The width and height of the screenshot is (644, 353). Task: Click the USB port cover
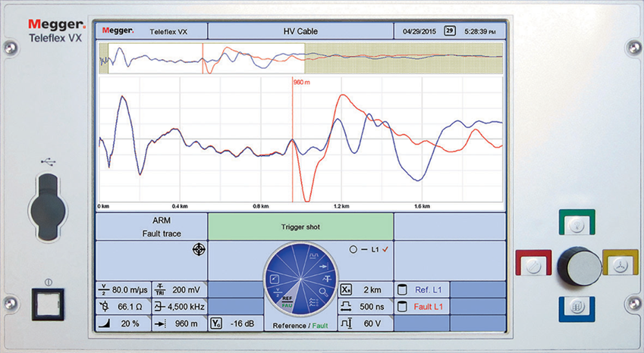pos(48,207)
